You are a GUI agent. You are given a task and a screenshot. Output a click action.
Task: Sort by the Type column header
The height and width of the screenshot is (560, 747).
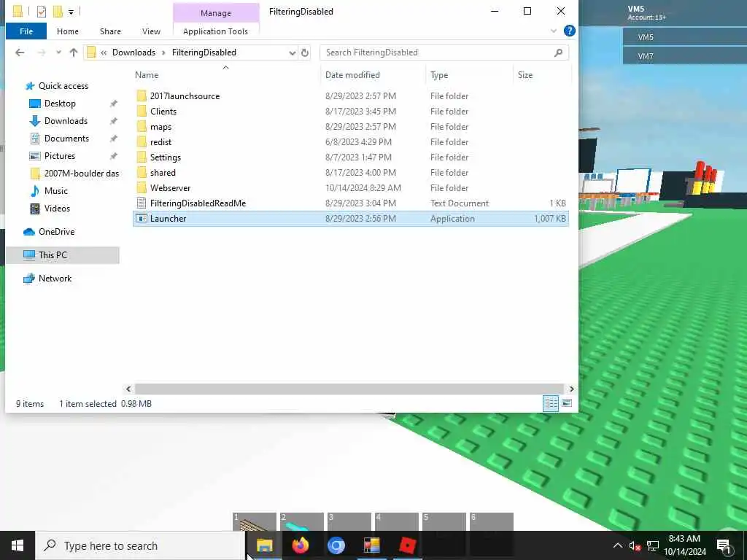click(438, 75)
